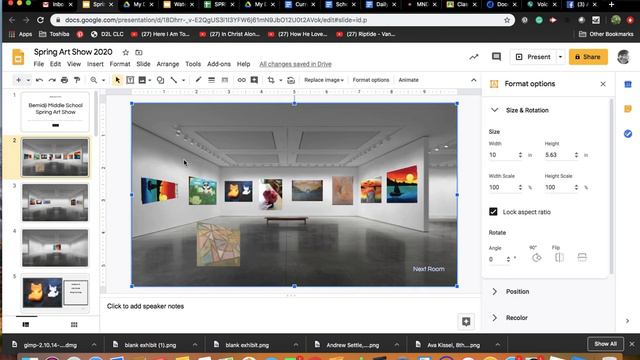640x360 pixels.
Task: Click Rotate 90 degrees icon
Action: [537, 258]
